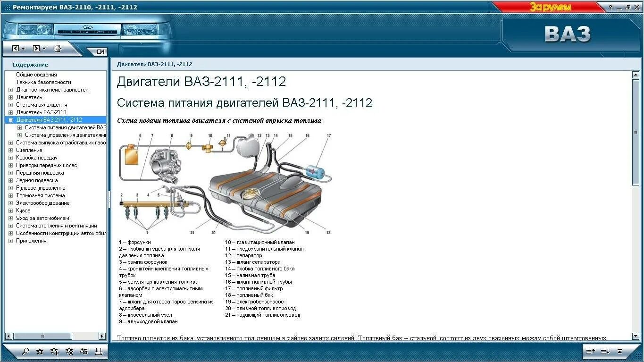The width and height of the screenshot is (644, 362).
Task: Select the highlighted Двигатели ВАЗ-2111, -2112 item
Action: [49, 120]
